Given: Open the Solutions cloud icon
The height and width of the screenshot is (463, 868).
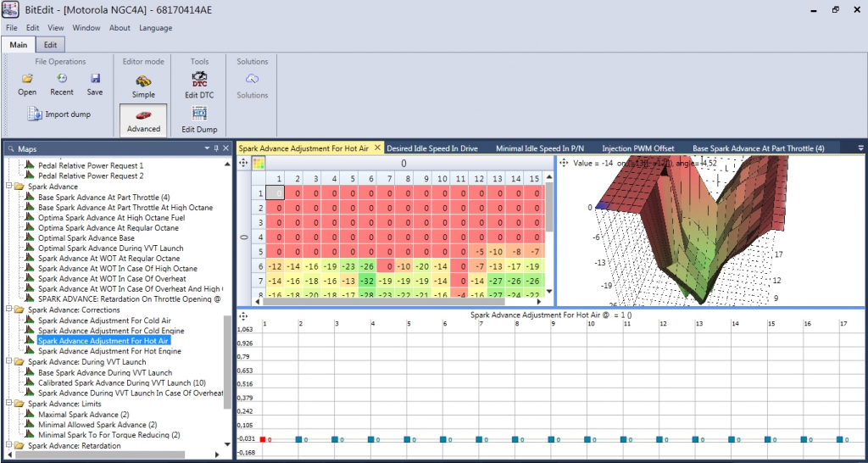Looking at the screenshot, I should point(252,79).
